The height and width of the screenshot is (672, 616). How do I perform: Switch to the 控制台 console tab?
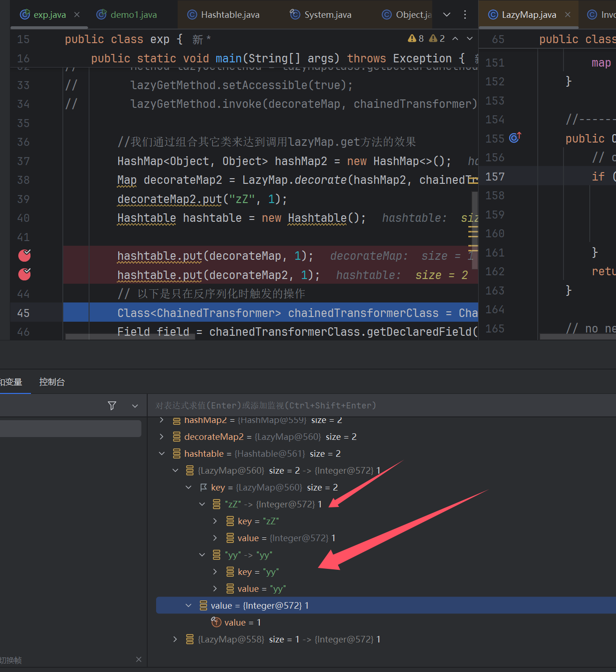(x=52, y=382)
